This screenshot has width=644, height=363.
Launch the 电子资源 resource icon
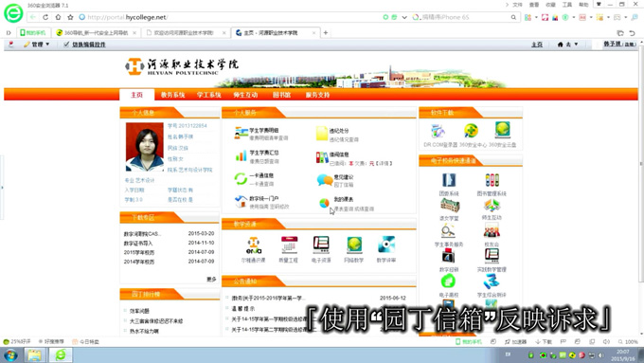tap(321, 245)
